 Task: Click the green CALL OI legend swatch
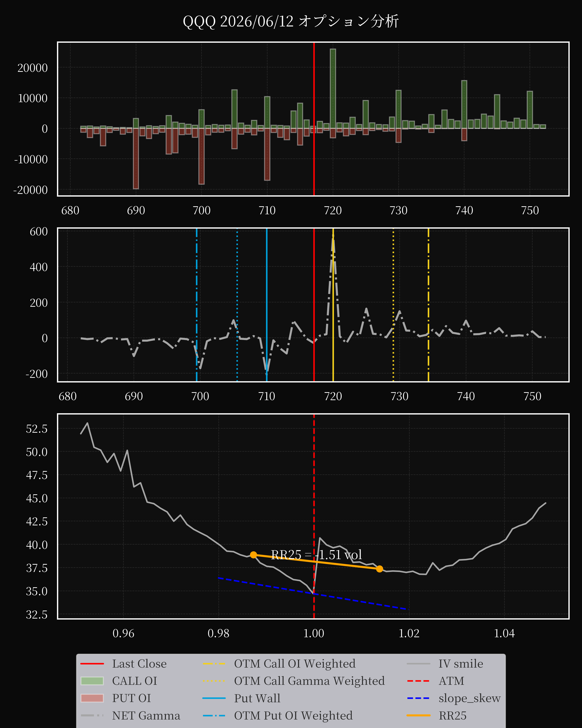(x=92, y=681)
